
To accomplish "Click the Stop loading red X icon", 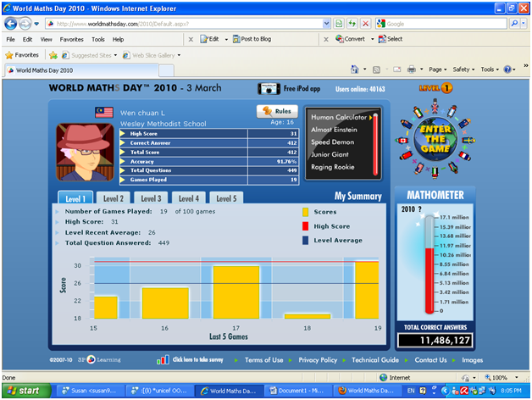I will 365,24.
